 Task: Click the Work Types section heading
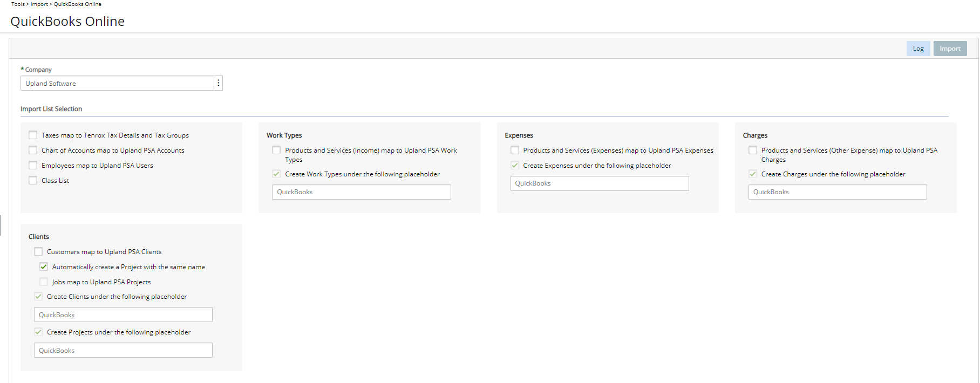[284, 135]
